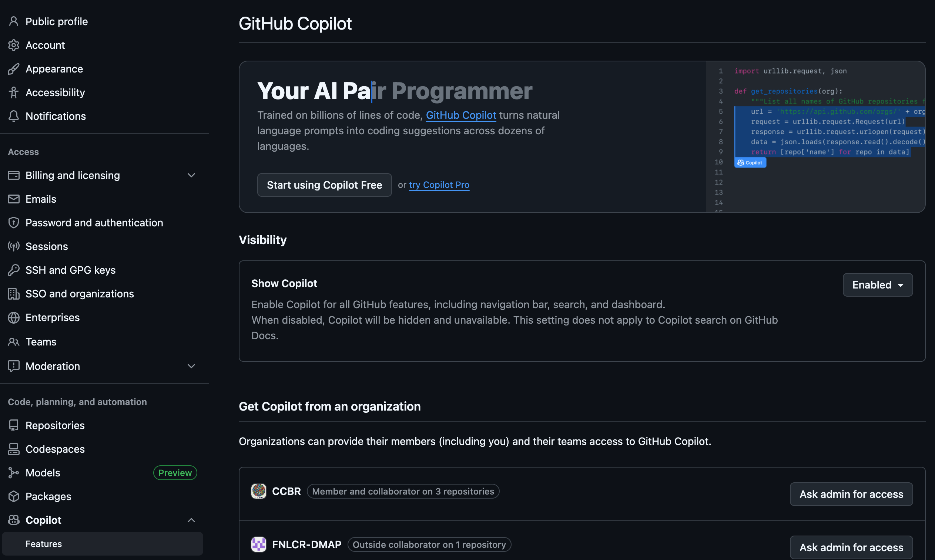
Task: Collapse the Copilot sidebar section
Action: coord(191,520)
